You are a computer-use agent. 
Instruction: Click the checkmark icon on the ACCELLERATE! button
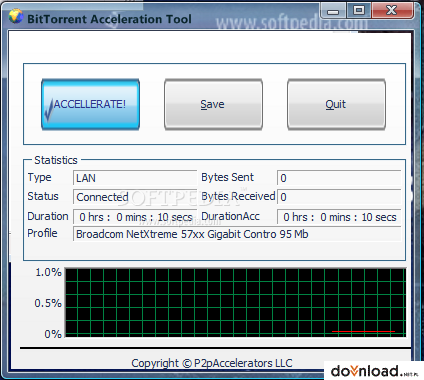click(49, 110)
